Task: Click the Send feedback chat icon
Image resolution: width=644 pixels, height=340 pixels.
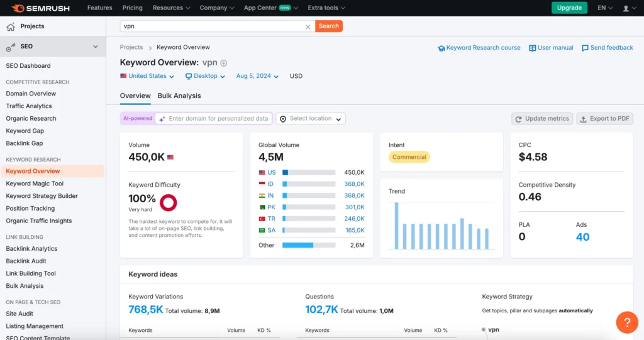Action: point(585,48)
